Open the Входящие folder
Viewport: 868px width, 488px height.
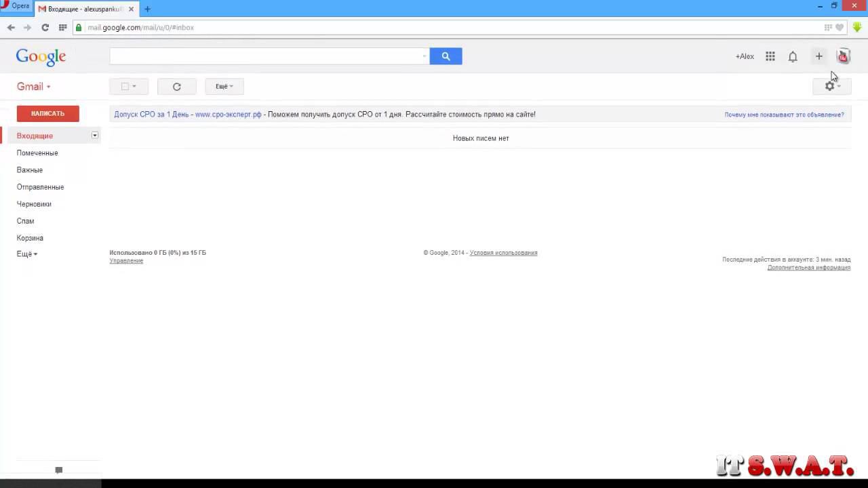point(35,136)
